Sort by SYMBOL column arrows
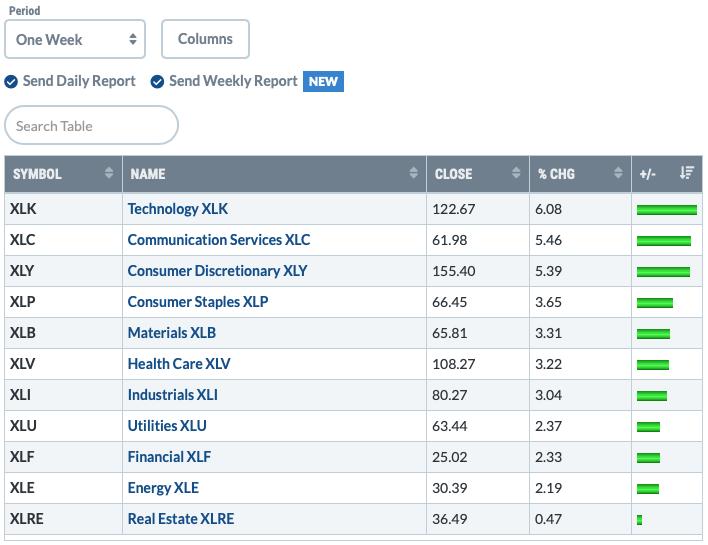This screenshot has height=545, width=708. pos(109,172)
